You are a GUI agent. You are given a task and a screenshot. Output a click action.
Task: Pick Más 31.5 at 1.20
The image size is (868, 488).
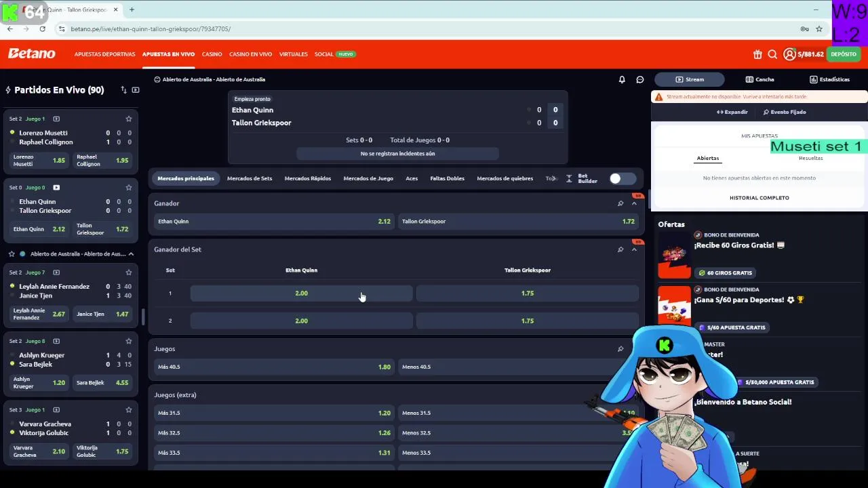pos(274,413)
